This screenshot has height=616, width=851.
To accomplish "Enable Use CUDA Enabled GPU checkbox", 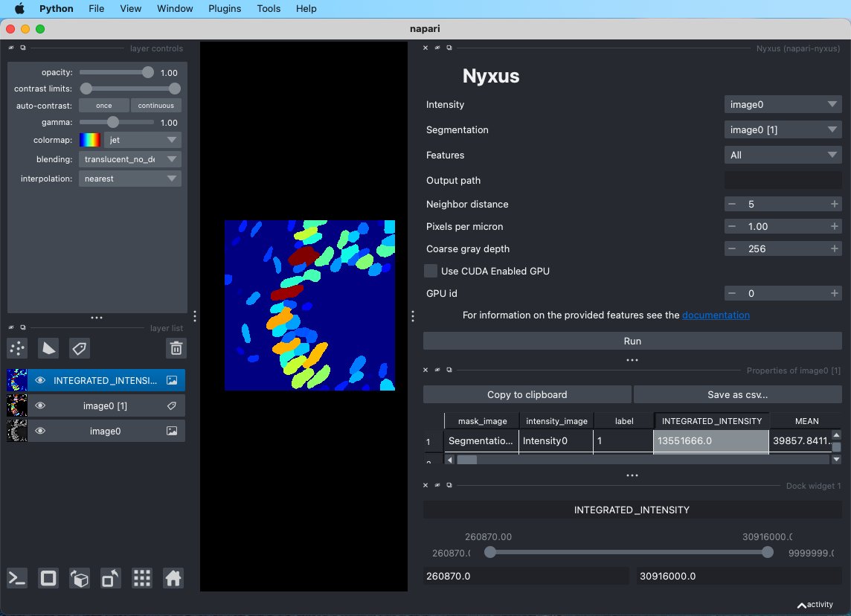I will [x=431, y=271].
